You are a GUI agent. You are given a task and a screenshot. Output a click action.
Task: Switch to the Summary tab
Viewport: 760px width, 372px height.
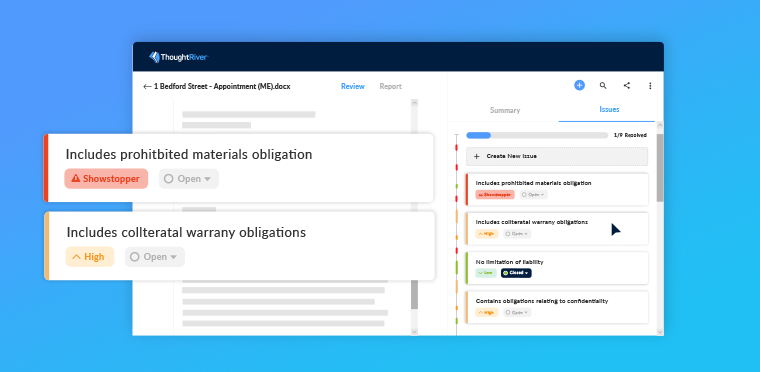(505, 110)
